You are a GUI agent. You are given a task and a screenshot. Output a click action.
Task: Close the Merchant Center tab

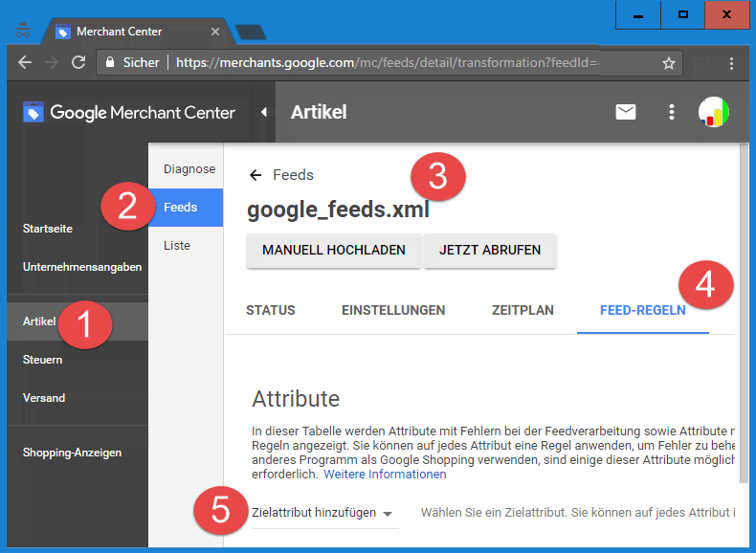coord(215,32)
